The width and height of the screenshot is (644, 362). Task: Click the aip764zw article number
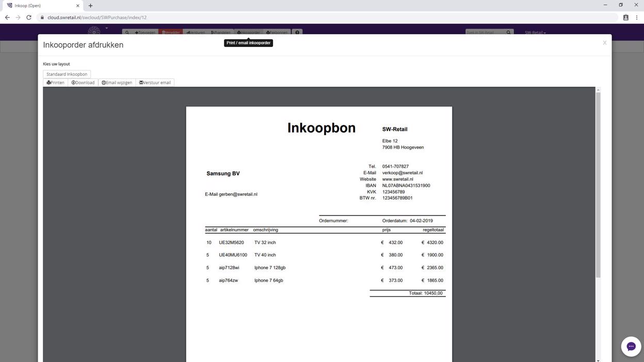(x=228, y=281)
